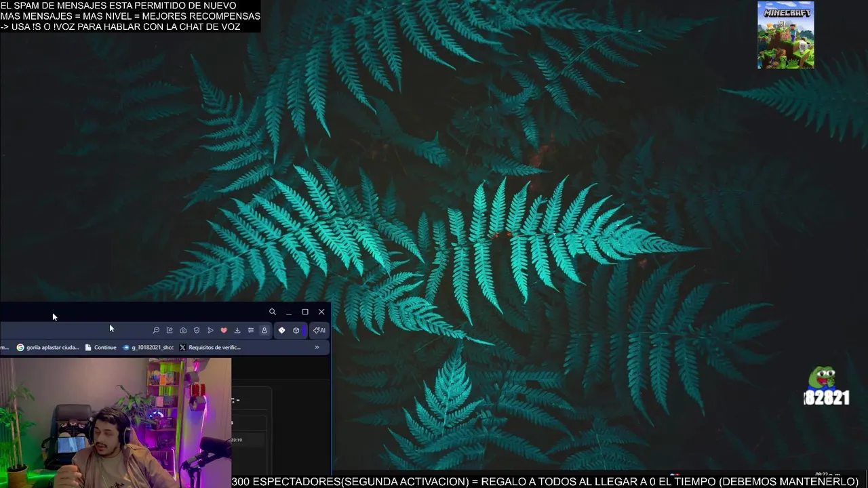
Task: Click the find-in-page zoom icon in address bar
Action: pos(156,330)
